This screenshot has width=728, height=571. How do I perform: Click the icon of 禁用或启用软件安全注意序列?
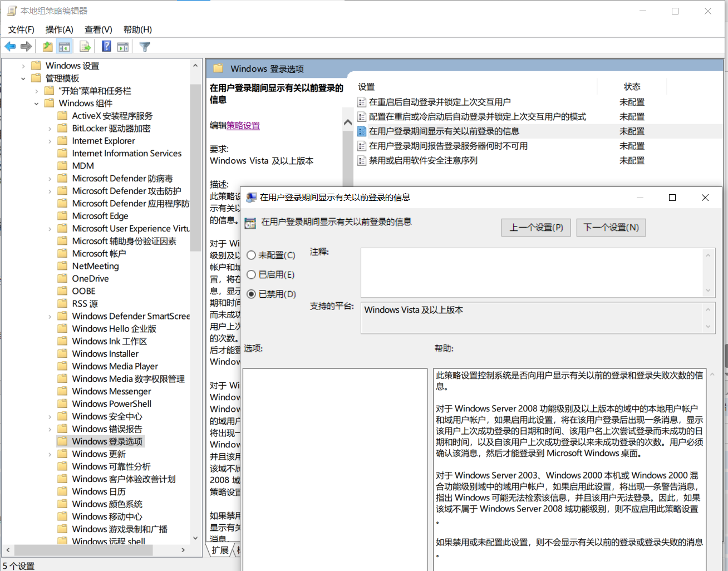pyautogui.click(x=362, y=160)
